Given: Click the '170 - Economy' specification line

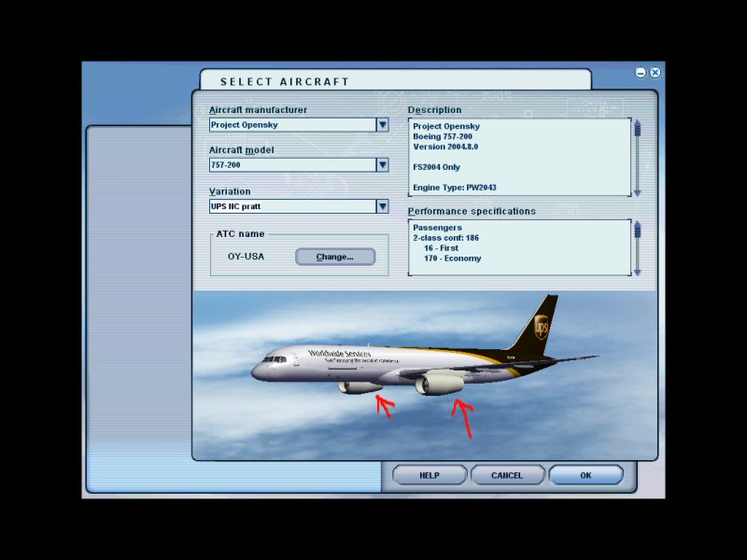Looking at the screenshot, I should 453,259.
